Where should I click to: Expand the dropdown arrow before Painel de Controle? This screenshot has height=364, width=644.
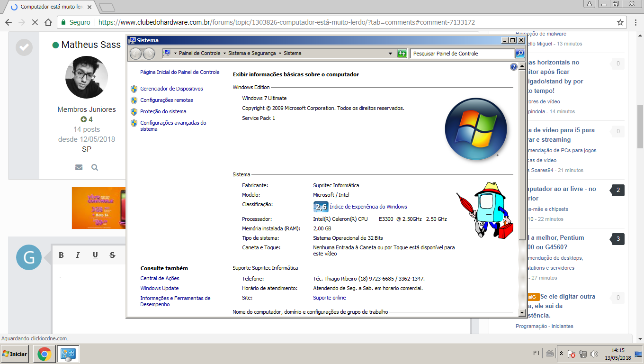175,54
